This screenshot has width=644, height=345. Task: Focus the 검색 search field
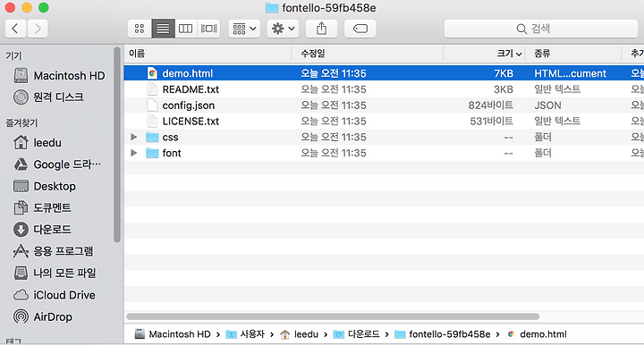click(541, 29)
